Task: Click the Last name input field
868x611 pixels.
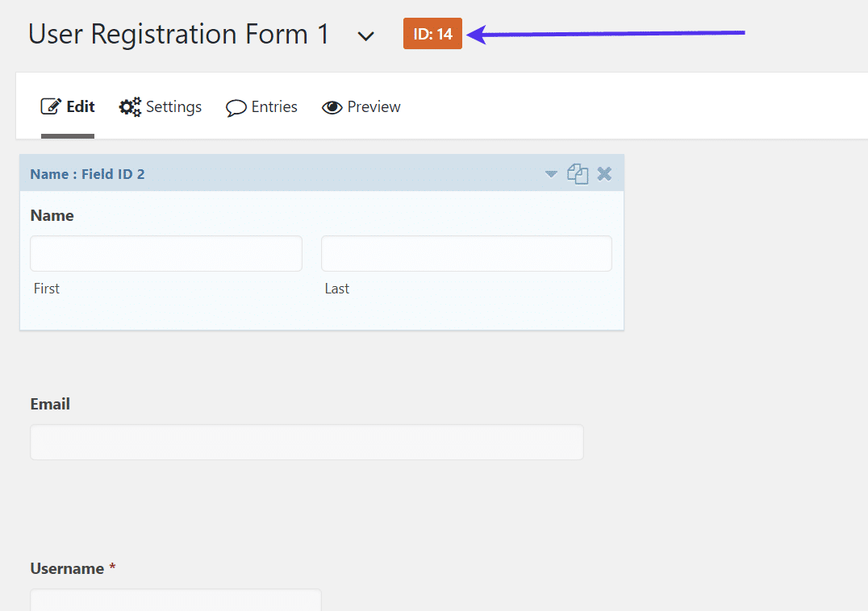Action: pos(466,254)
